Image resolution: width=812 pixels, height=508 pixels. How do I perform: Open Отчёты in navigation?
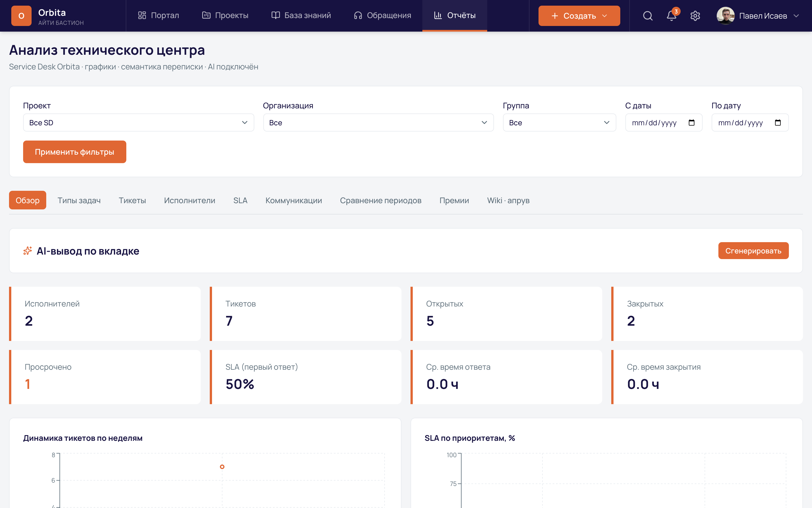[455, 16]
